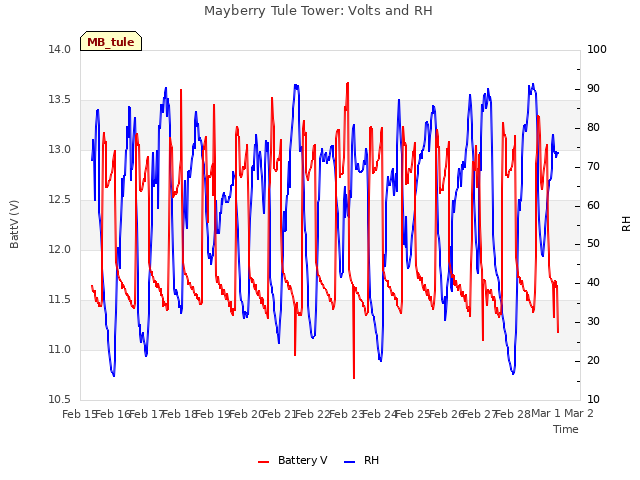This screenshot has width=640, height=480.
Task: Click the 40 tick on RH axis
Action: pyautogui.click(x=593, y=282)
